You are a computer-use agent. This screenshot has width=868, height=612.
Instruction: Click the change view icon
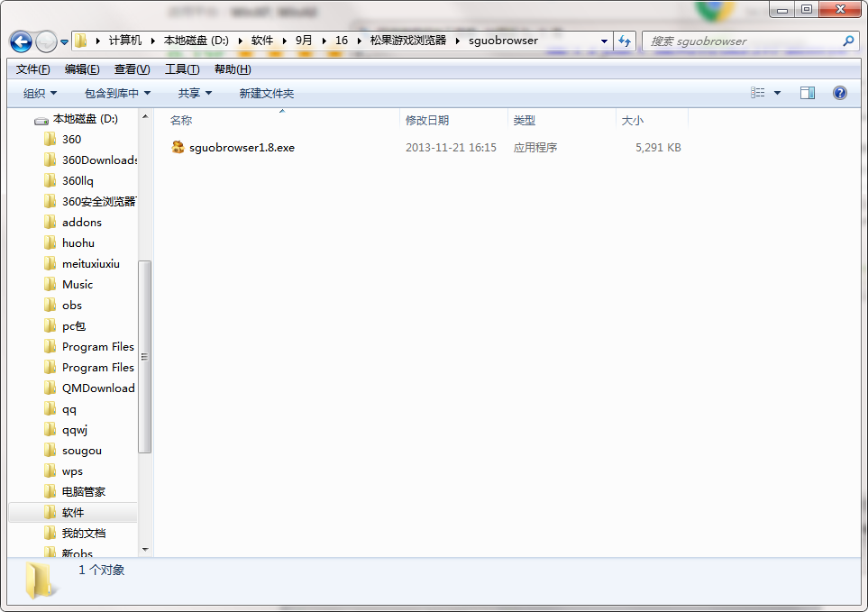[x=757, y=93]
